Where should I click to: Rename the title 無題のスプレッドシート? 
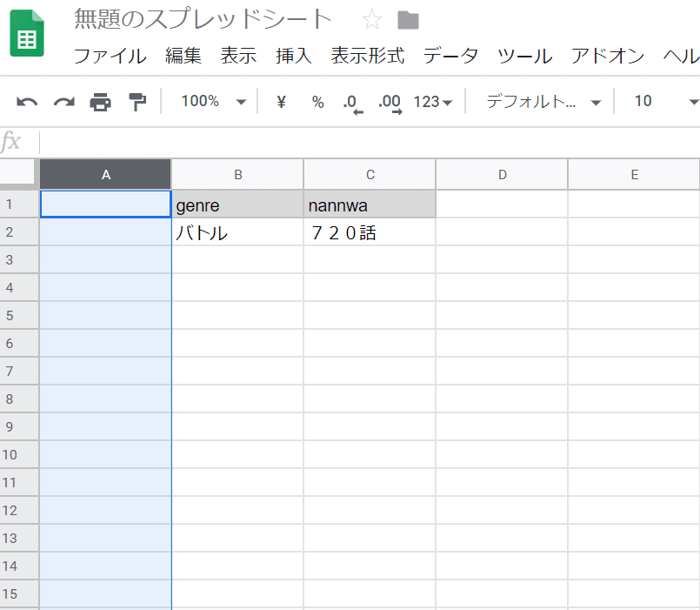tap(203, 20)
